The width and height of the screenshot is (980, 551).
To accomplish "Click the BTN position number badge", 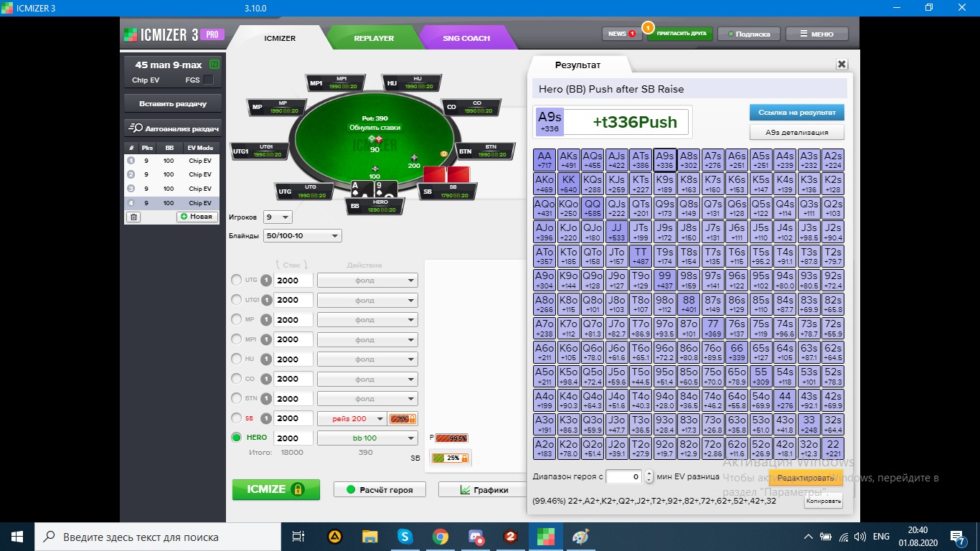I will [266, 399].
